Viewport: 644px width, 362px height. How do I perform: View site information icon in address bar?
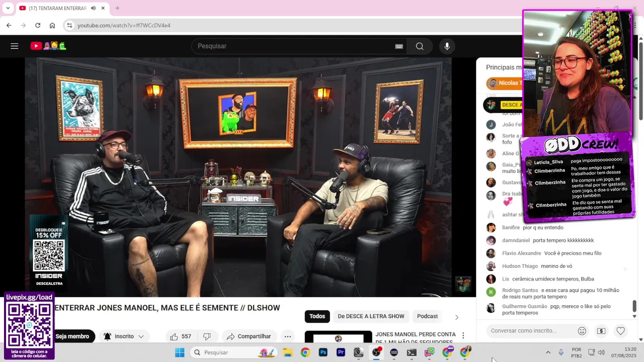[x=69, y=25]
